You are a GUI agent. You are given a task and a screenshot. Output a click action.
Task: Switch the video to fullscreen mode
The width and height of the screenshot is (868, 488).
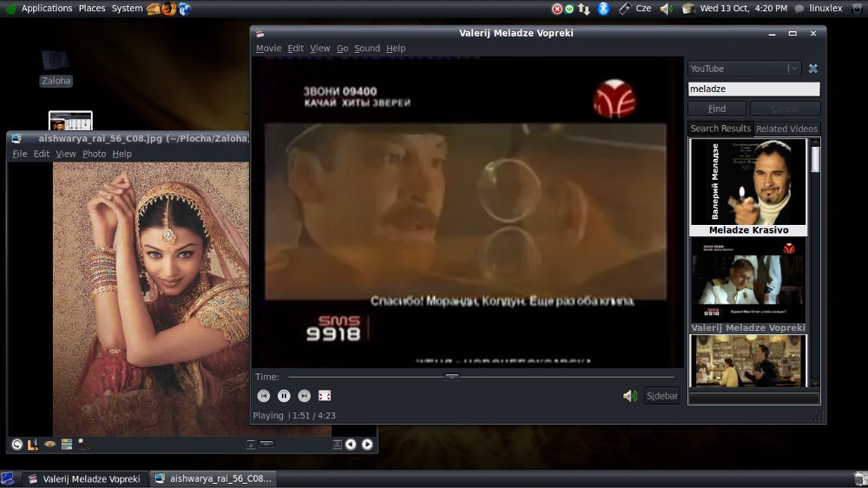coord(325,395)
